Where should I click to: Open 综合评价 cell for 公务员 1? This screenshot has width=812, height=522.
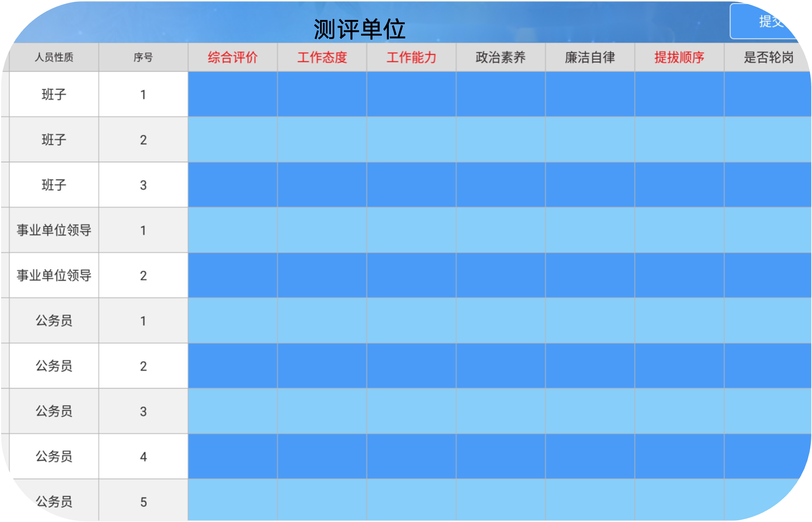233,320
